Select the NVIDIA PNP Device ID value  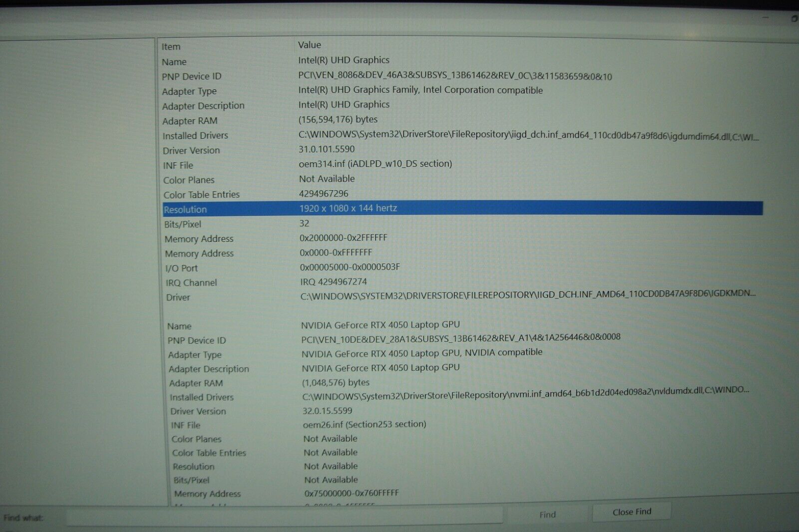coord(461,338)
